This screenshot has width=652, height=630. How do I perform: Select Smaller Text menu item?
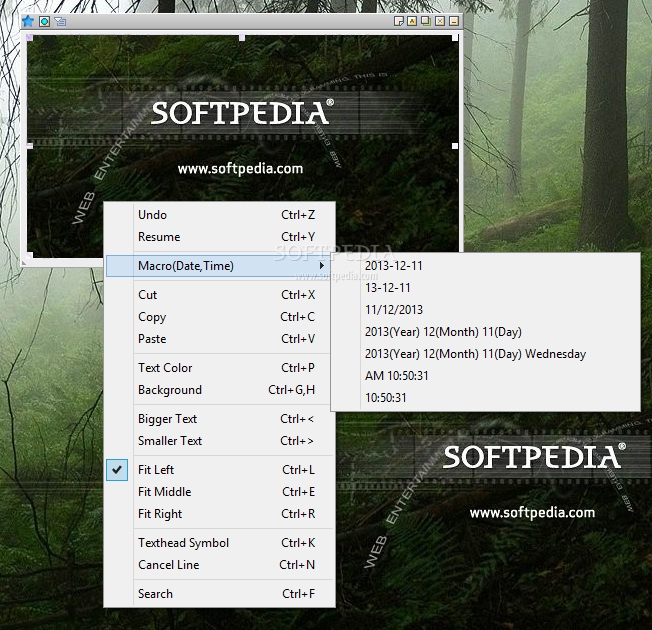coord(220,441)
